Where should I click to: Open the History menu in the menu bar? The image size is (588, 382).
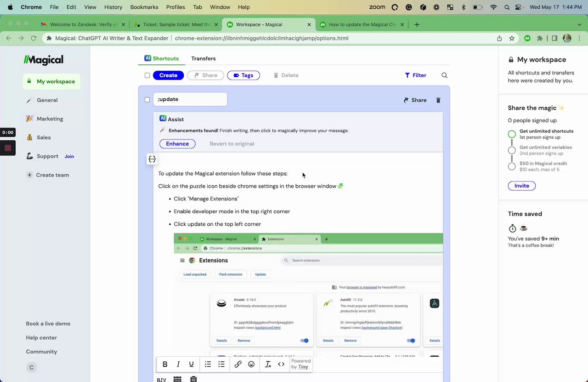(x=113, y=7)
